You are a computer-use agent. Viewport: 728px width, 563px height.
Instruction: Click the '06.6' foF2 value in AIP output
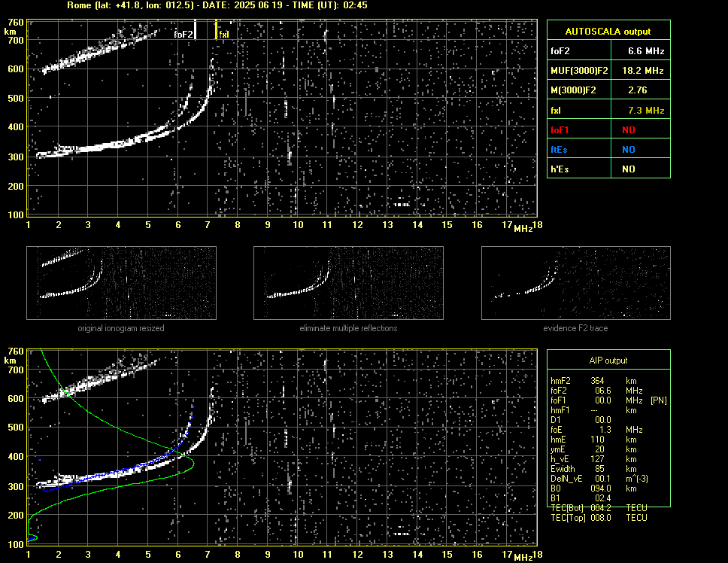pos(602,391)
